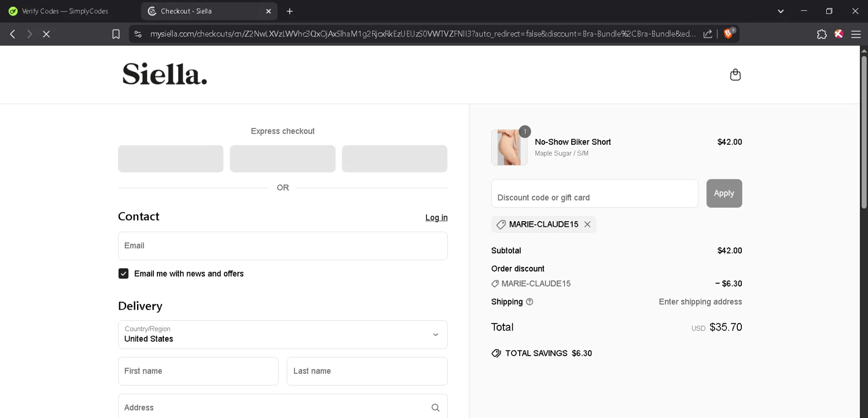
Task: Stop loading the page
Action: click(x=46, y=34)
